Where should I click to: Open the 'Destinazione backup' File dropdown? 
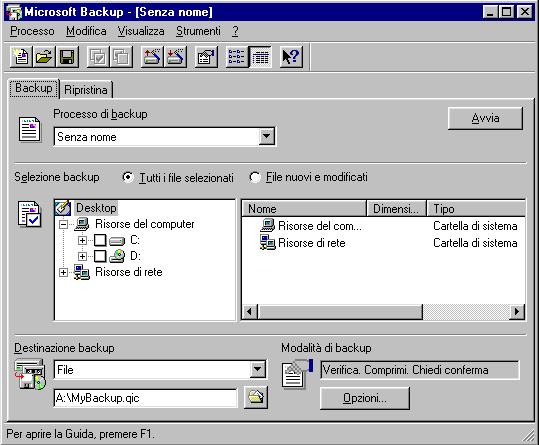coord(257,370)
